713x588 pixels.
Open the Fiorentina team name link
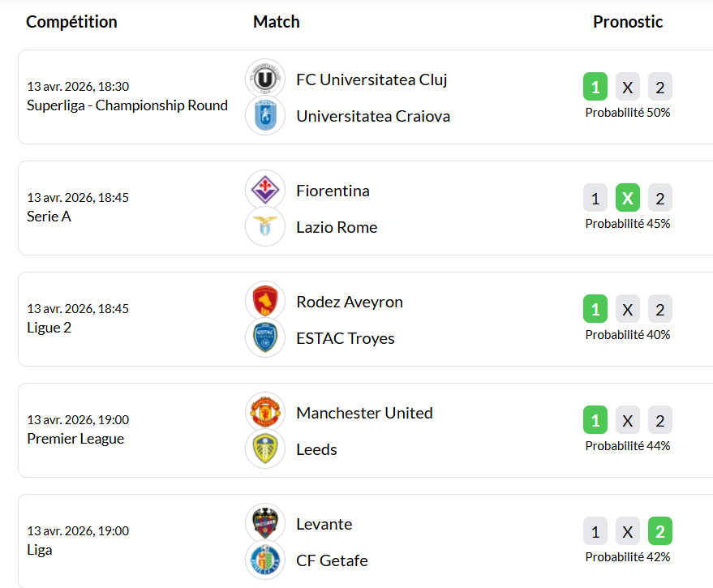[333, 191]
